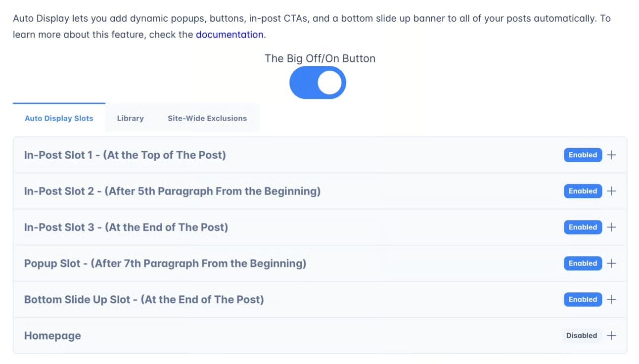Click Enabled badge on Popup Slot
639x364 pixels.
pos(583,263)
